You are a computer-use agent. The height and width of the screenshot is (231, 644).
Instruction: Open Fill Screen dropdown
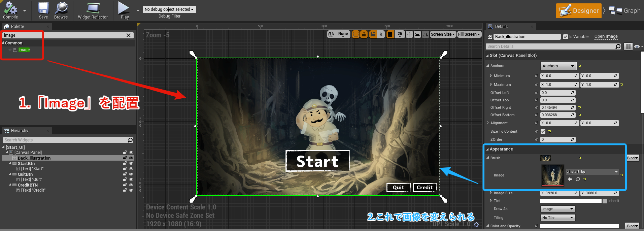tap(469, 34)
